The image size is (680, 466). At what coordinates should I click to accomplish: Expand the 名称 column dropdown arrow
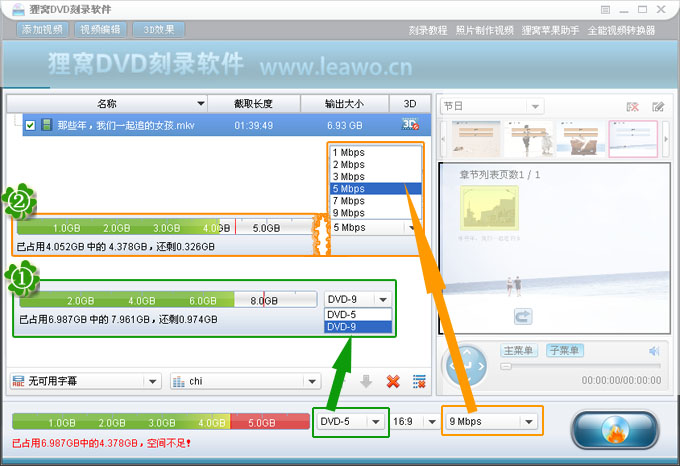coord(201,104)
